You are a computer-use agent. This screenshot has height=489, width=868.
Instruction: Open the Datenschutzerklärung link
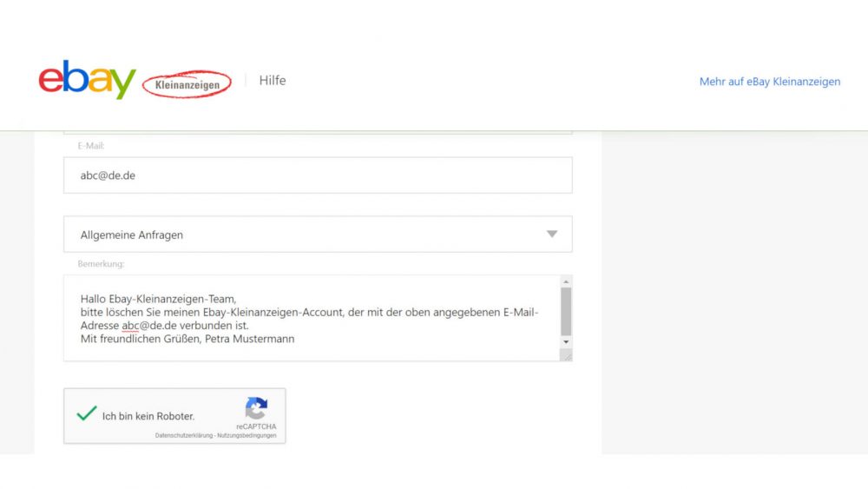pos(184,436)
